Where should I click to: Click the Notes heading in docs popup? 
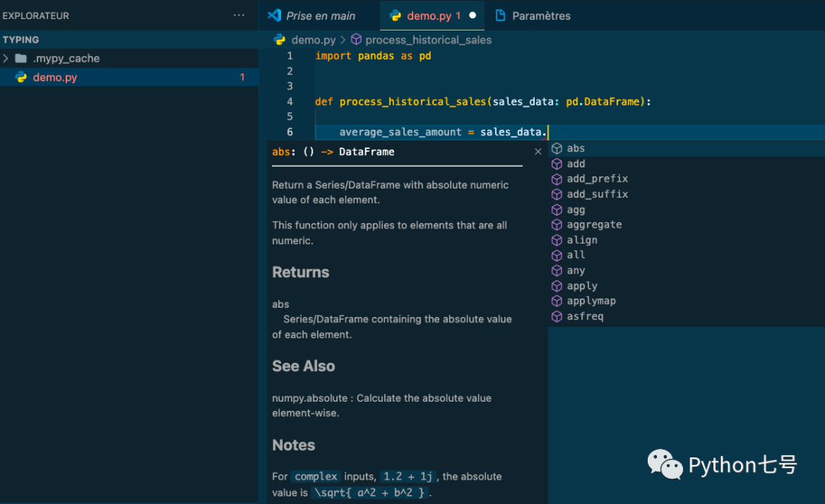tap(293, 445)
